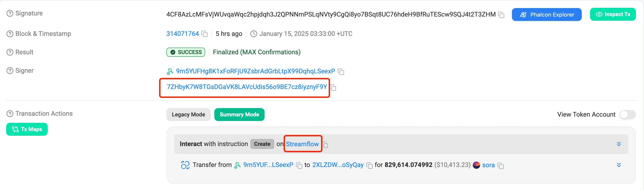Expand the sora transfer details row
The image size is (644, 190).
coord(619,165)
